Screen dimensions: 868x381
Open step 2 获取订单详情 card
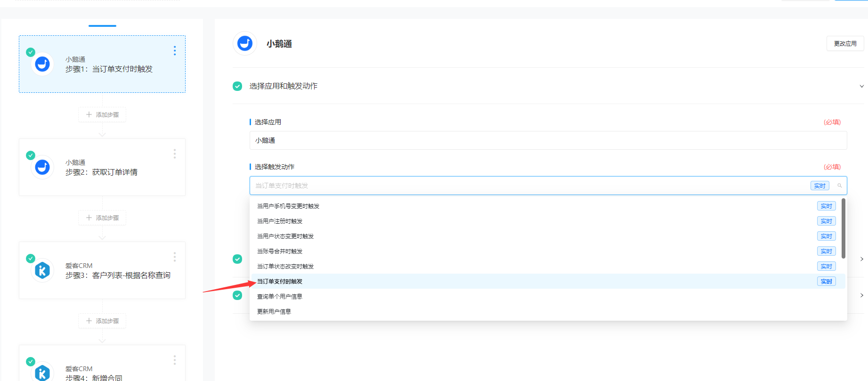(x=102, y=167)
